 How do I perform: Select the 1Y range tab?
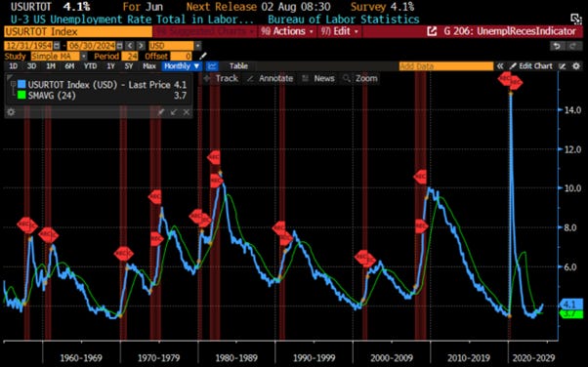click(110, 66)
